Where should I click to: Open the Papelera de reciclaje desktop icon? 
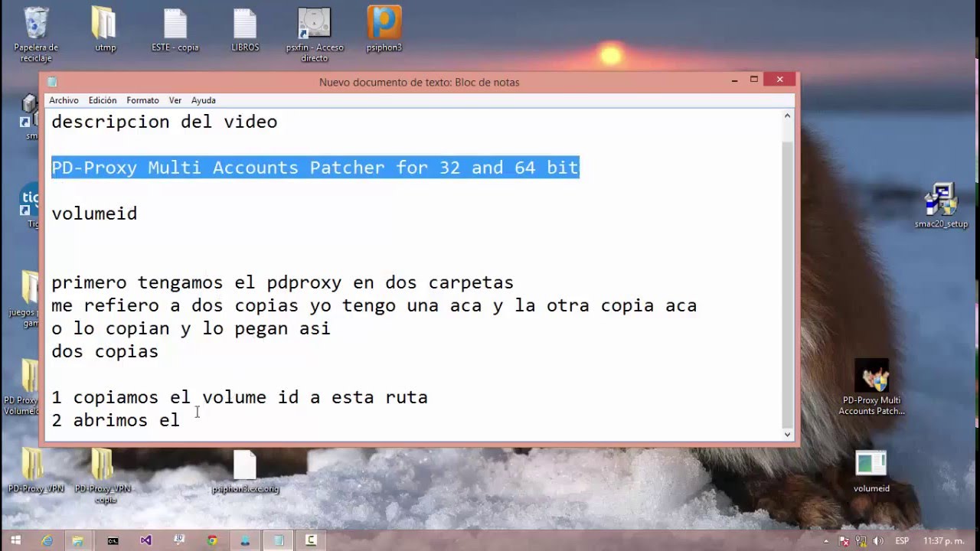(36, 34)
